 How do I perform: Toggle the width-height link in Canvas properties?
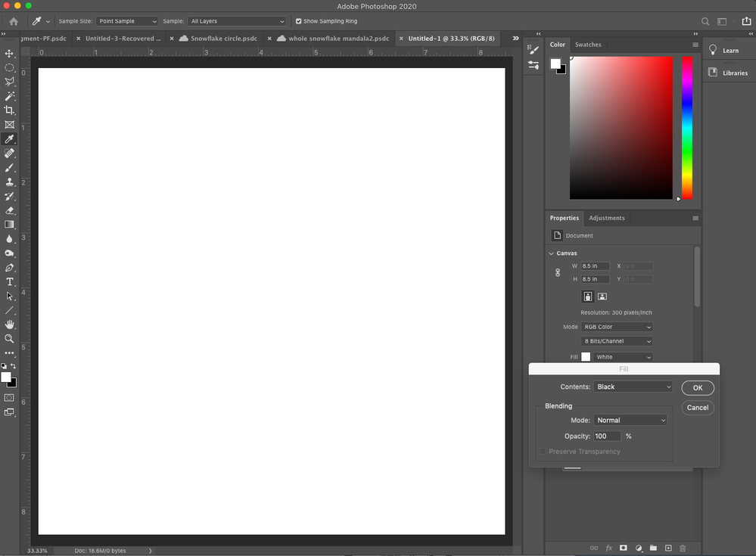(x=557, y=272)
